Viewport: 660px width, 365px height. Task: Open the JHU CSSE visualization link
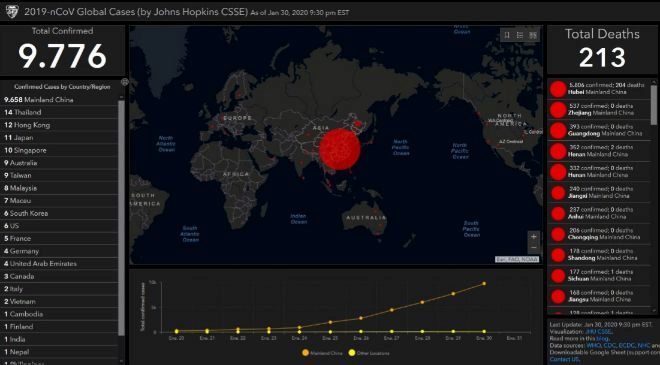[x=599, y=331]
